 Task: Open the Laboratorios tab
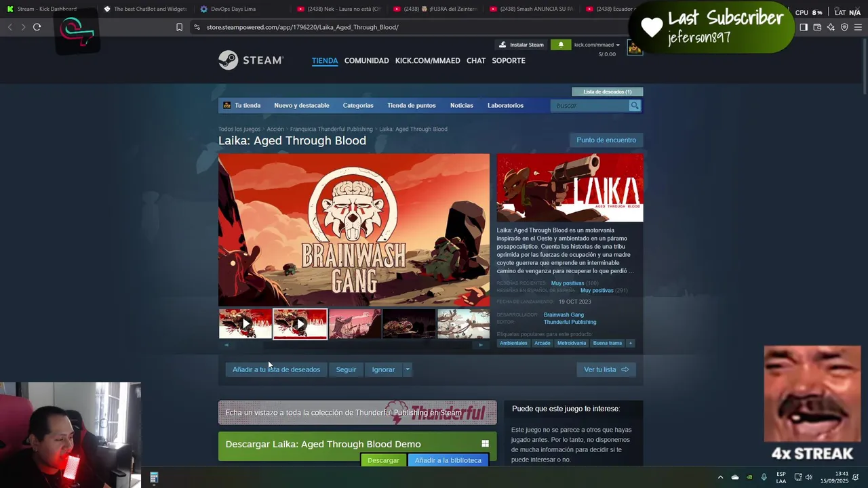click(505, 106)
